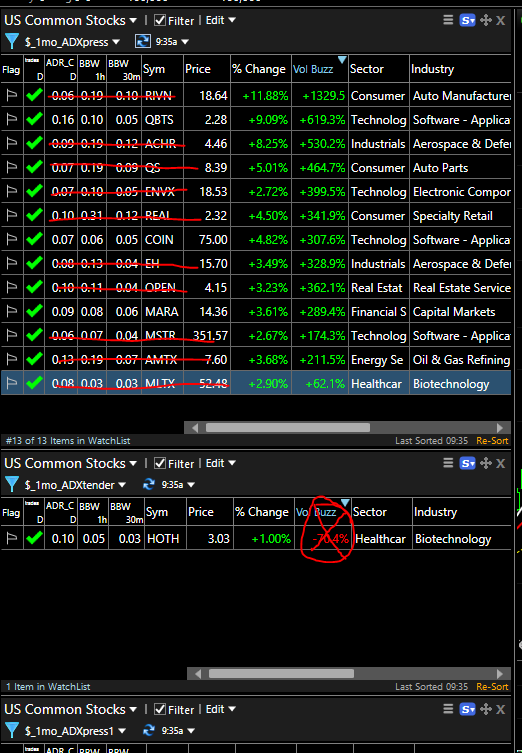Viewport: 522px width, 753px height.
Task: Click the +619.3% Vol Buzz value
Action: 322,120
